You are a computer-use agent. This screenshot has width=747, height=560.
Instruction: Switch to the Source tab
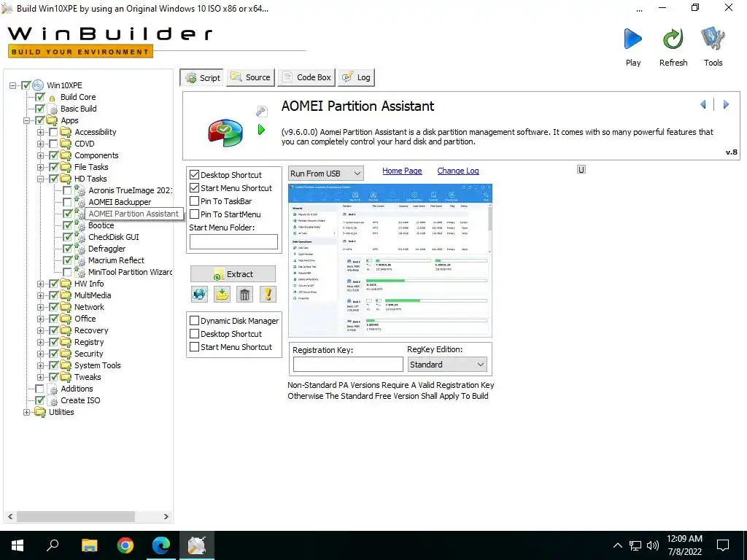[251, 77]
